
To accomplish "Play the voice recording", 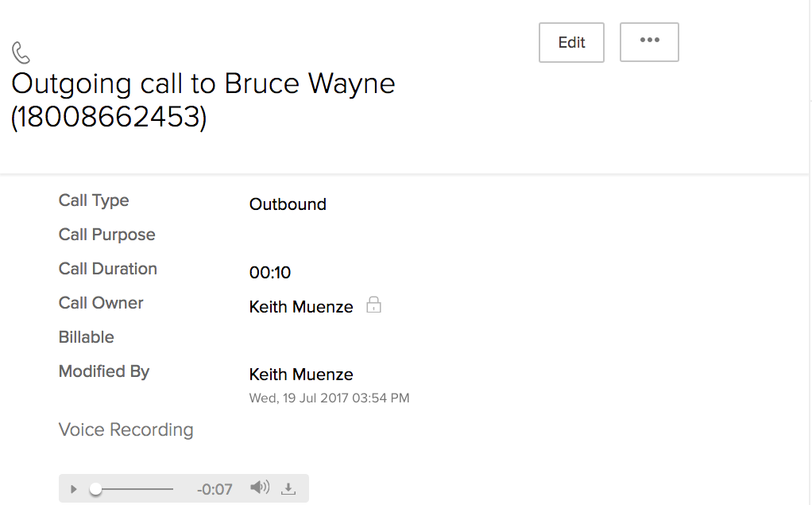I will pos(74,489).
